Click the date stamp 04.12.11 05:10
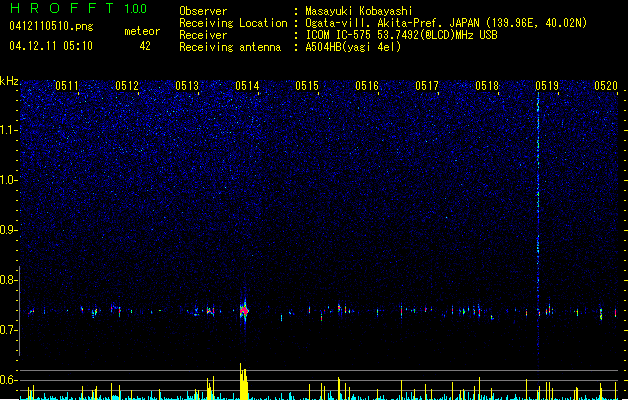The width and height of the screenshot is (629, 400). coord(51,46)
